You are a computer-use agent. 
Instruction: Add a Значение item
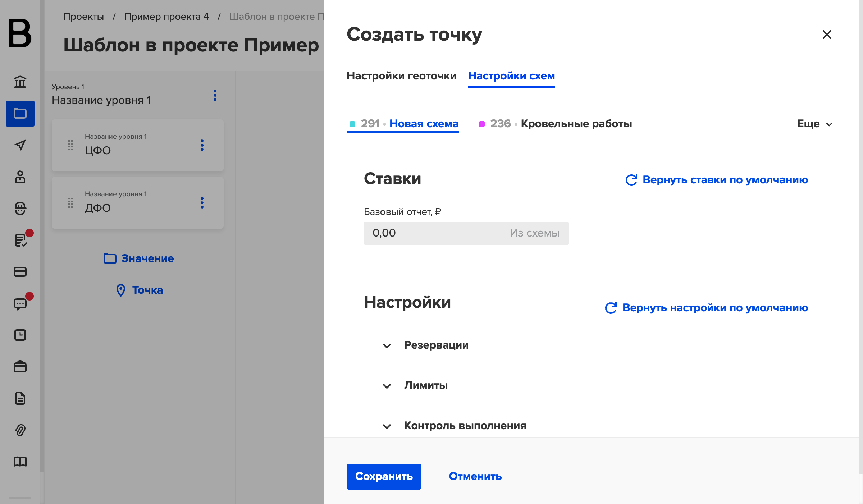pos(138,258)
